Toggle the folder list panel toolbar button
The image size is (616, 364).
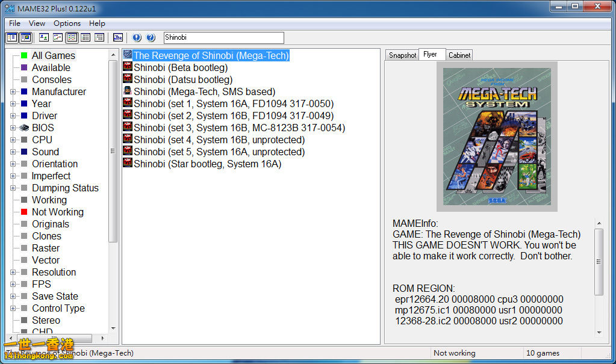tap(12, 37)
